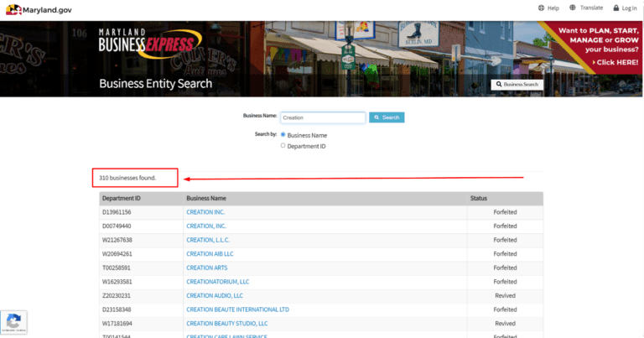Click the Log In padlock icon
This screenshot has width=644, height=338.
(x=616, y=8)
